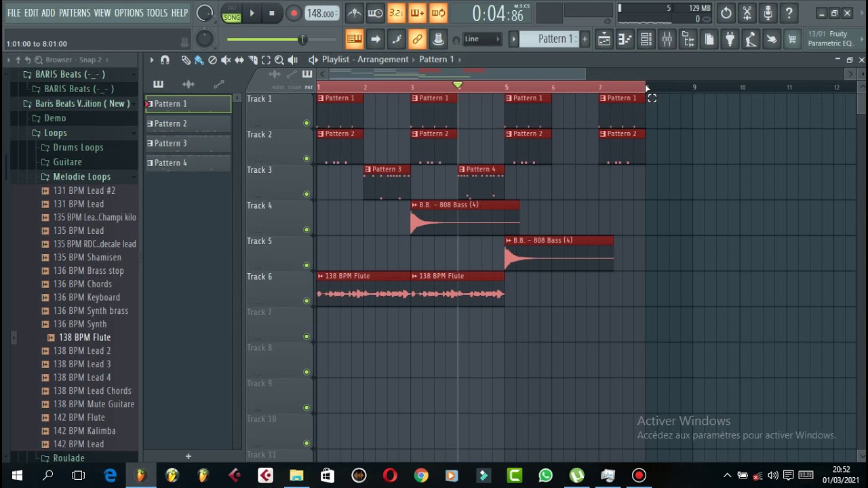Click the one-click audio recording microphone
Image resolution: width=868 pixels, height=488 pixels.
tap(768, 13)
